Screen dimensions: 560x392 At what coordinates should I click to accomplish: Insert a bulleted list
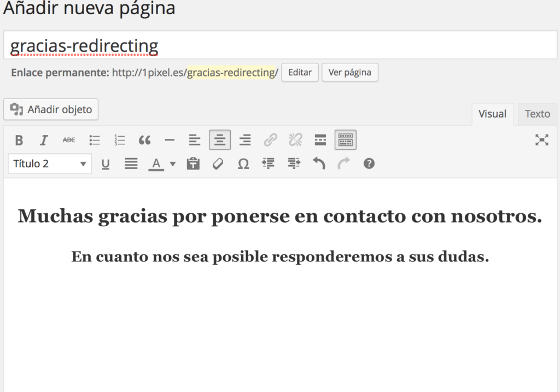tap(94, 140)
